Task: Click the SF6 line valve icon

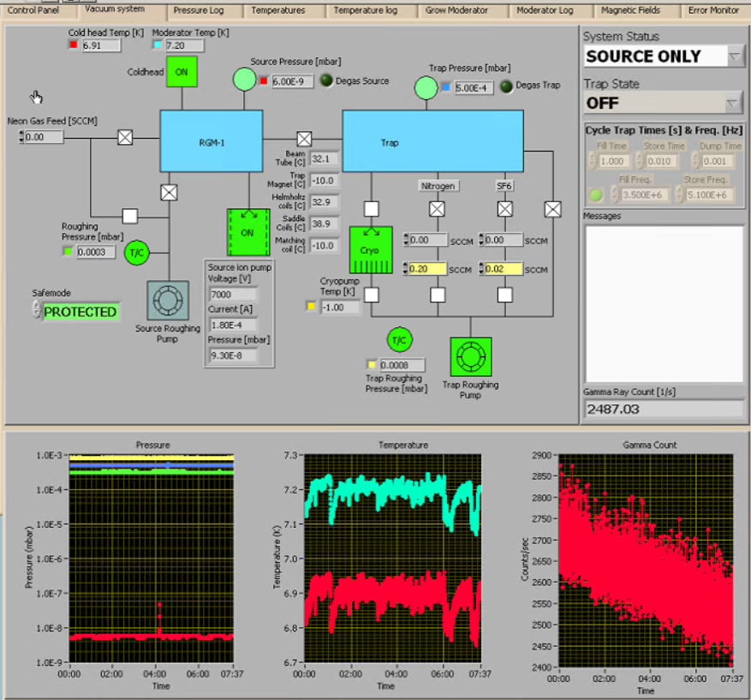Action: 505,209
